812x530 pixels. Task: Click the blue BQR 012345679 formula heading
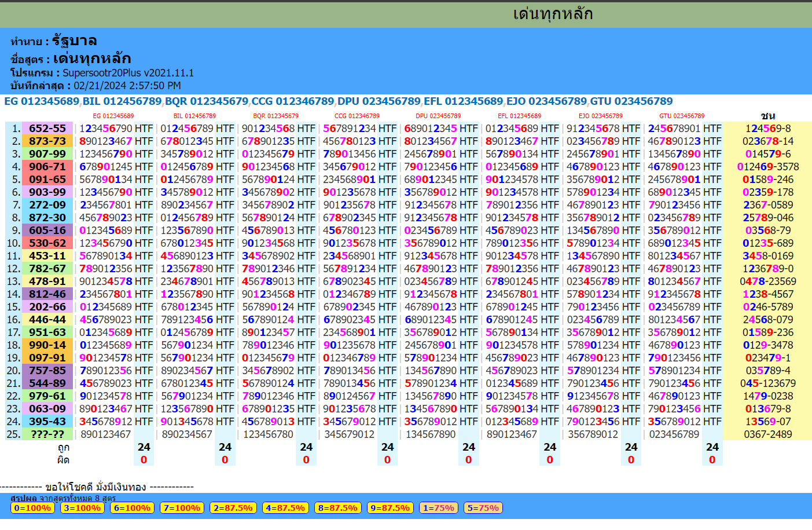point(207,101)
